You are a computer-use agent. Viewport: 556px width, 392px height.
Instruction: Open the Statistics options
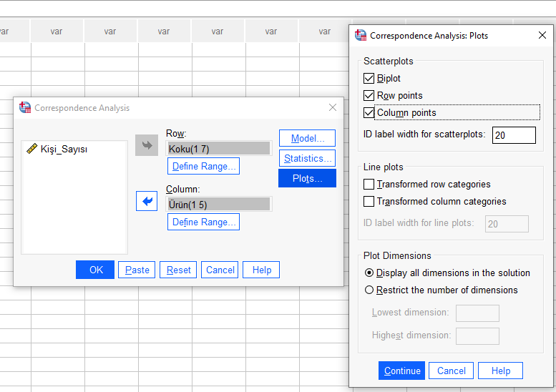click(x=307, y=158)
